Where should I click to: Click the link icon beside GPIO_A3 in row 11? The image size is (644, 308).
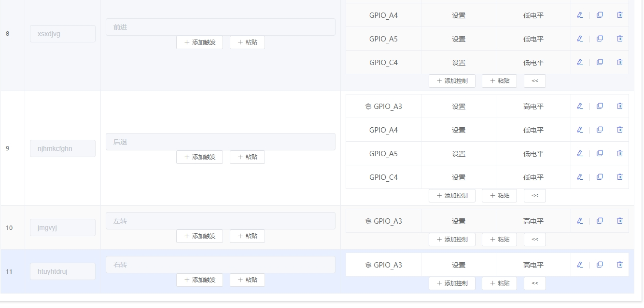point(368,265)
